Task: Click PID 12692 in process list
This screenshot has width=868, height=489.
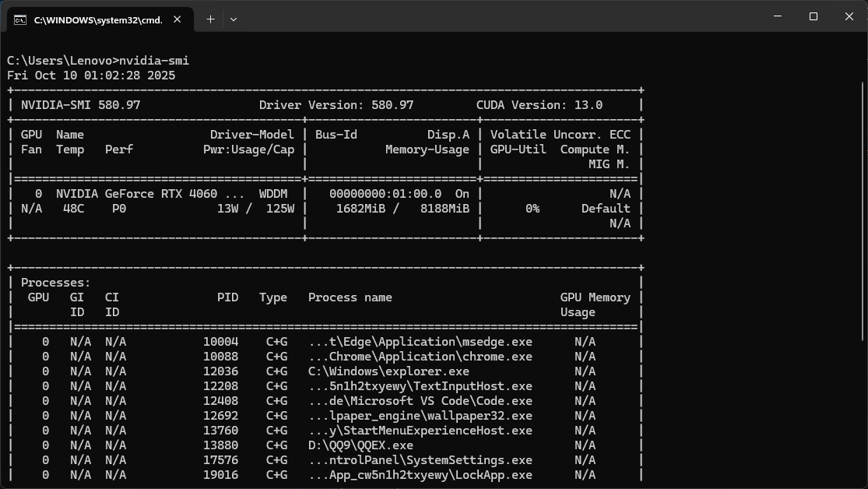Action: click(221, 416)
